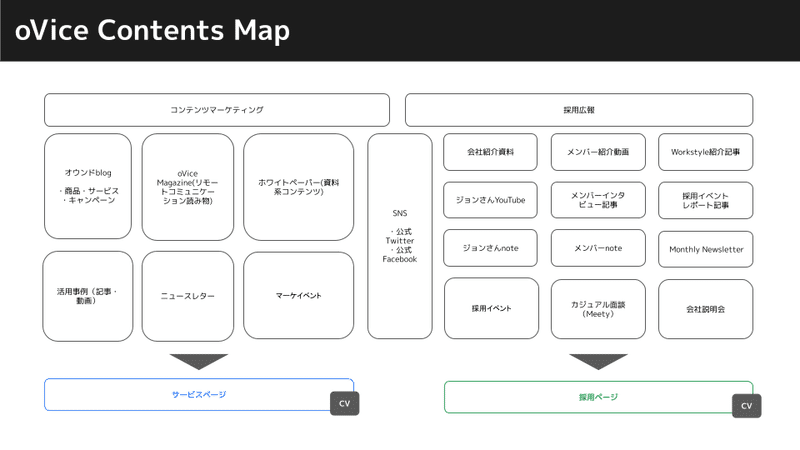Click the オウンドblog box
This screenshot has width=800, height=450.
pos(88,186)
